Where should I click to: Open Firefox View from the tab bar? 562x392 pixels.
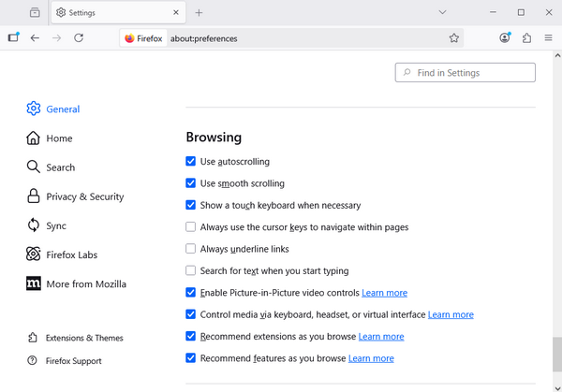(35, 12)
